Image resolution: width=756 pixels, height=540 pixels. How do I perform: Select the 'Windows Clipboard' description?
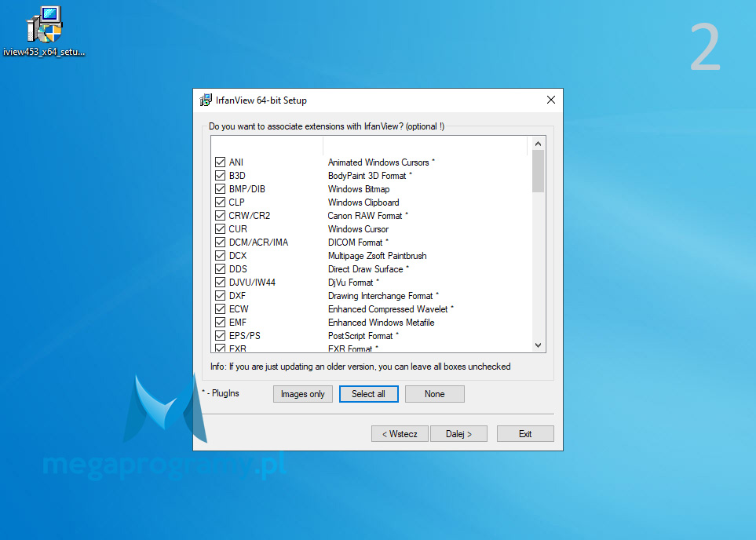tap(363, 202)
